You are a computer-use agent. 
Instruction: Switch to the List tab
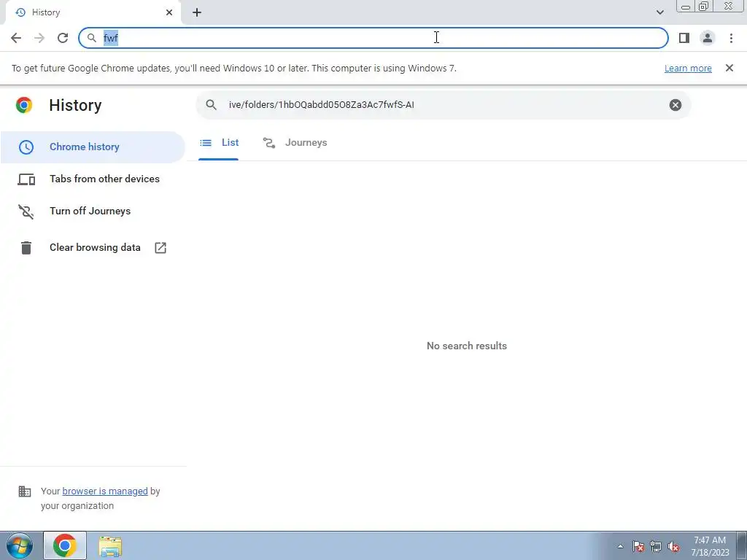click(219, 143)
